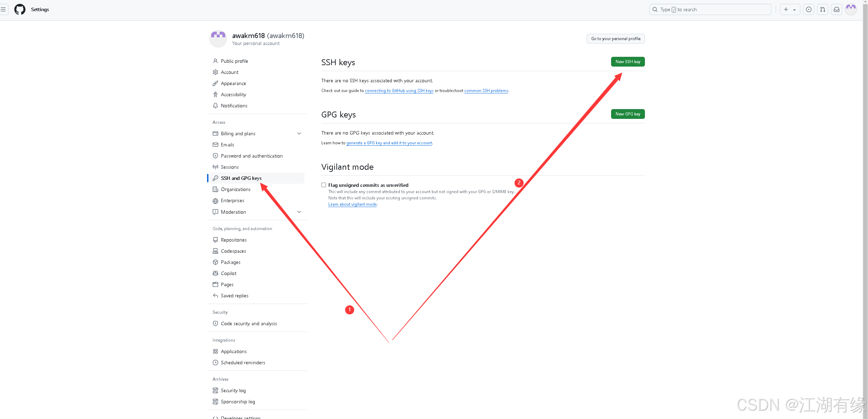This screenshot has height=419, width=868.
Task: Open Accessibility settings
Action: coord(257,94)
